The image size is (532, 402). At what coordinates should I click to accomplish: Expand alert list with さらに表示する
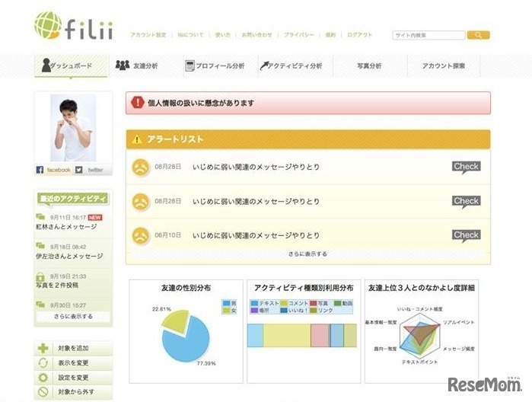(x=307, y=254)
